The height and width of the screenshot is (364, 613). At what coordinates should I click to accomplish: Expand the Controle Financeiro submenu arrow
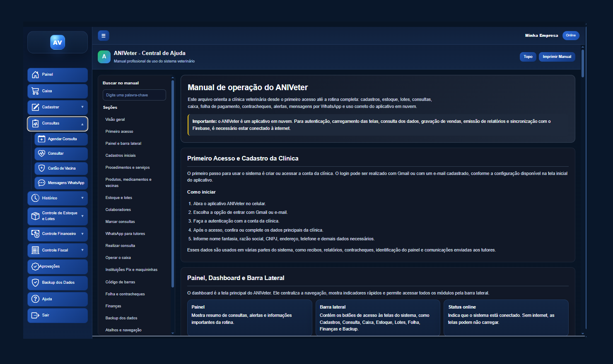tap(82, 234)
